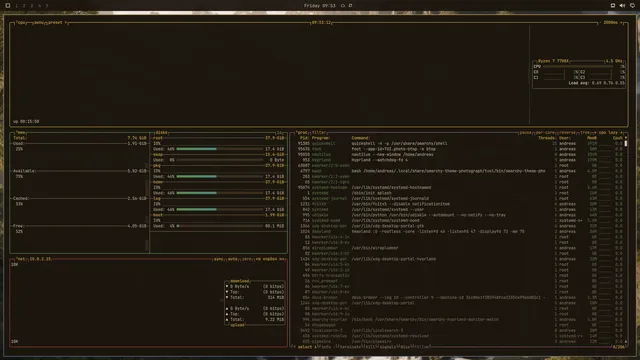Switch to workspace 1

tap(16, 6)
